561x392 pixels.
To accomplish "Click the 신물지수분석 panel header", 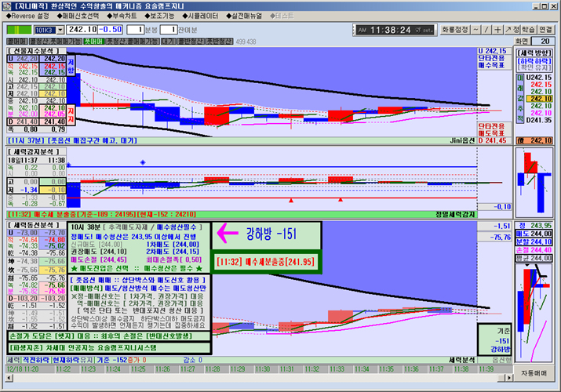I will tap(37, 51).
